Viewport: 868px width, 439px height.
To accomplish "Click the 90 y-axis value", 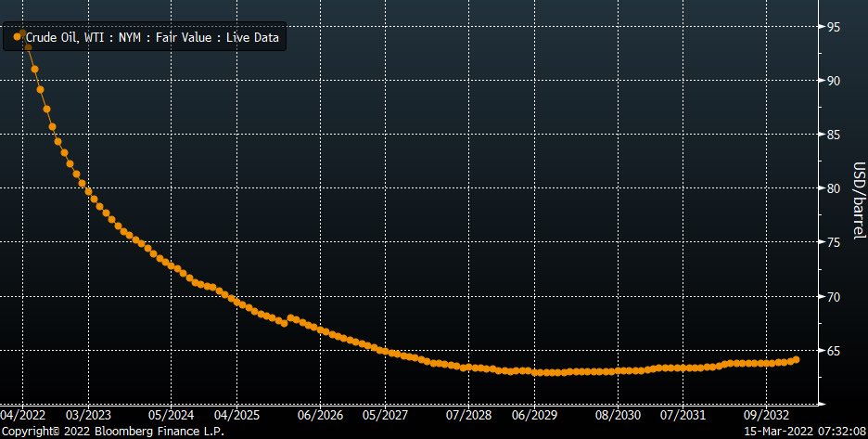I will tap(833, 81).
